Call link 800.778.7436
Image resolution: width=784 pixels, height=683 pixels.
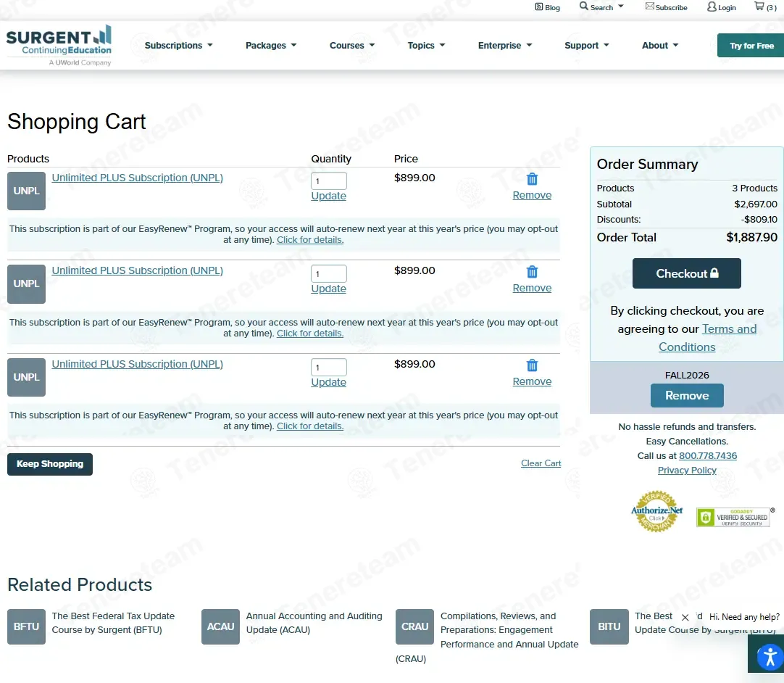coord(707,456)
